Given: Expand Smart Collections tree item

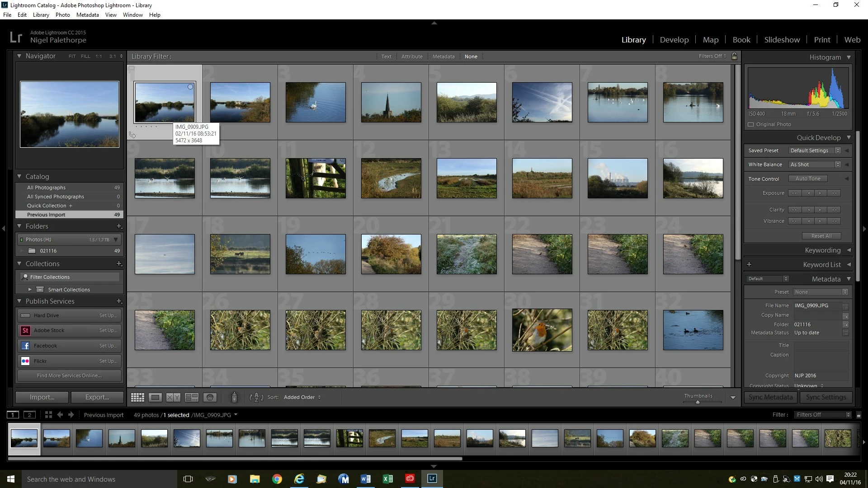Looking at the screenshot, I should pyautogui.click(x=30, y=290).
